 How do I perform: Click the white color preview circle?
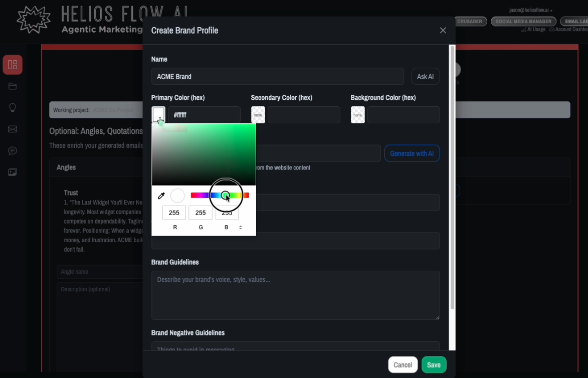click(177, 196)
